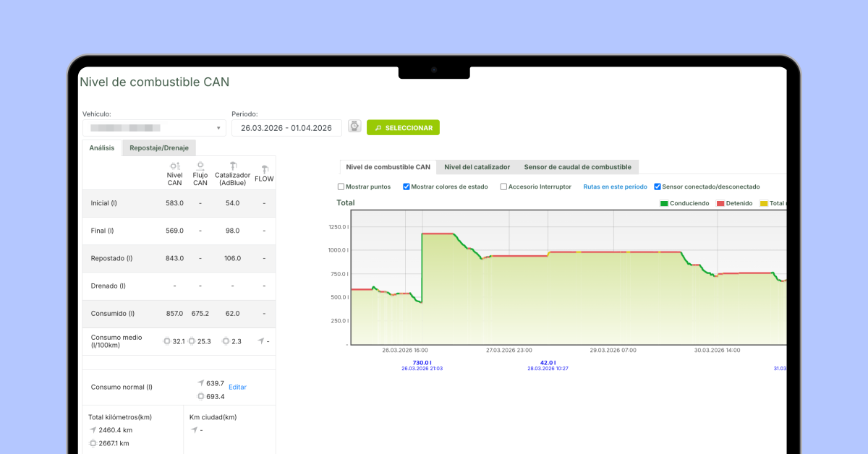Click the Catalizador (AdBlue) column icon
This screenshot has width=868, height=454.
(x=233, y=166)
